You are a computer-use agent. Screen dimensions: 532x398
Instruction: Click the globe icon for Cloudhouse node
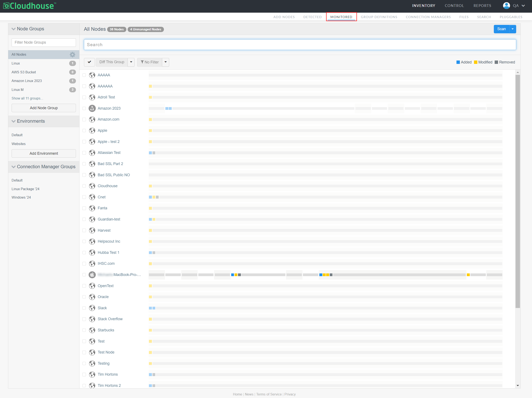tap(92, 186)
